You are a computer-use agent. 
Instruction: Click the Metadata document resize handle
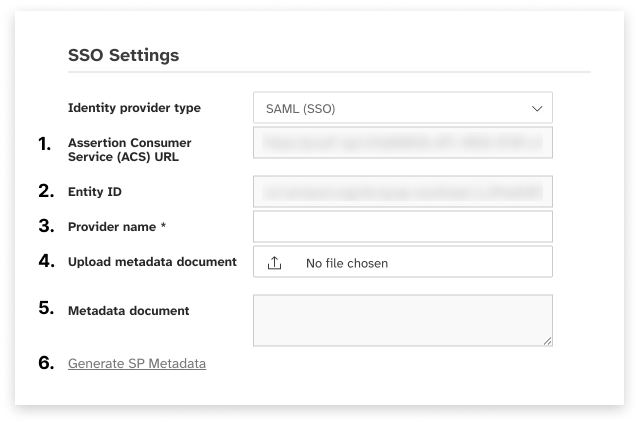[547, 341]
